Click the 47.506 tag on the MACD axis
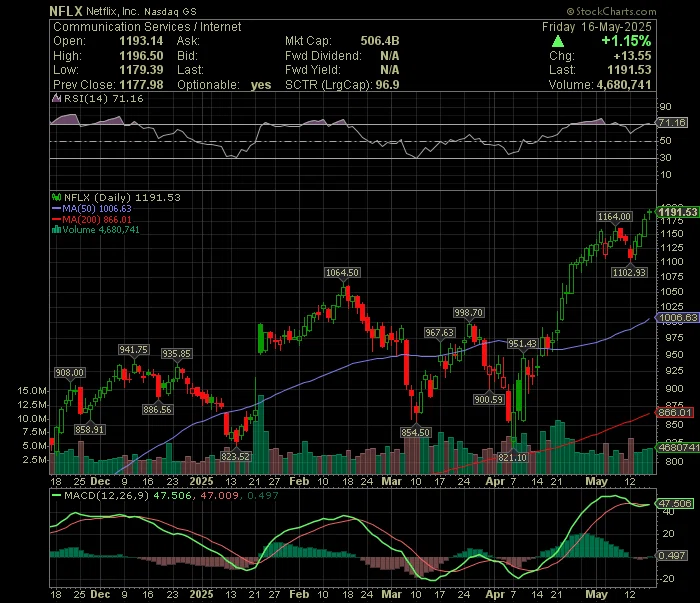 (675, 503)
